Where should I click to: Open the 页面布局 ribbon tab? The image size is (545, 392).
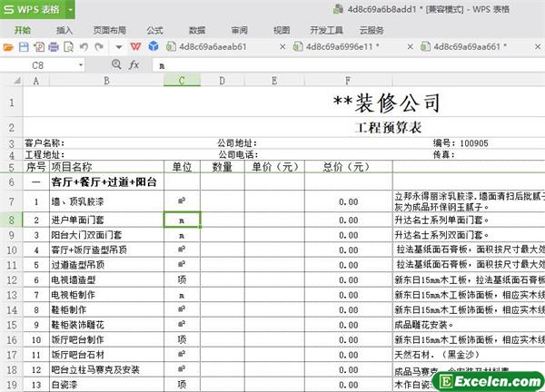[110, 30]
